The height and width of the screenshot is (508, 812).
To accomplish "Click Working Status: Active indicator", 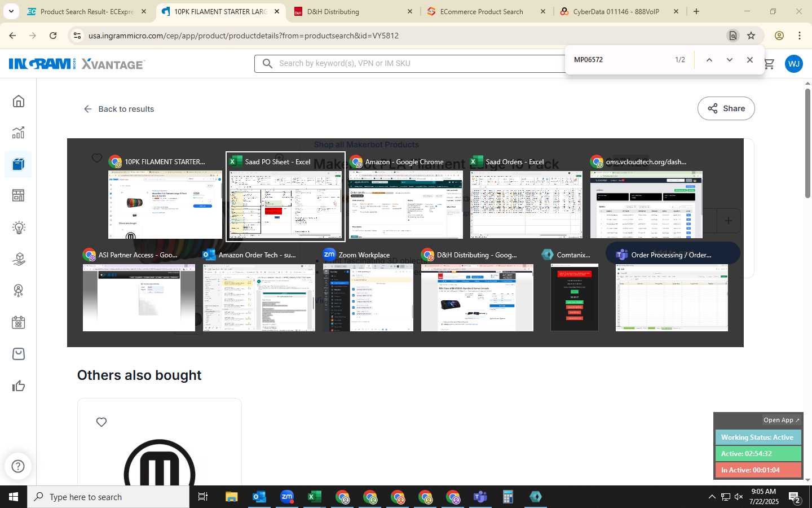I will pyautogui.click(x=758, y=437).
